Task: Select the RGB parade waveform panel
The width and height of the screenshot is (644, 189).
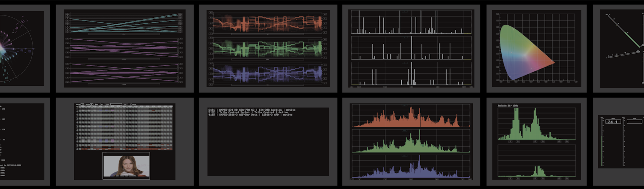Action: click(x=268, y=48)
